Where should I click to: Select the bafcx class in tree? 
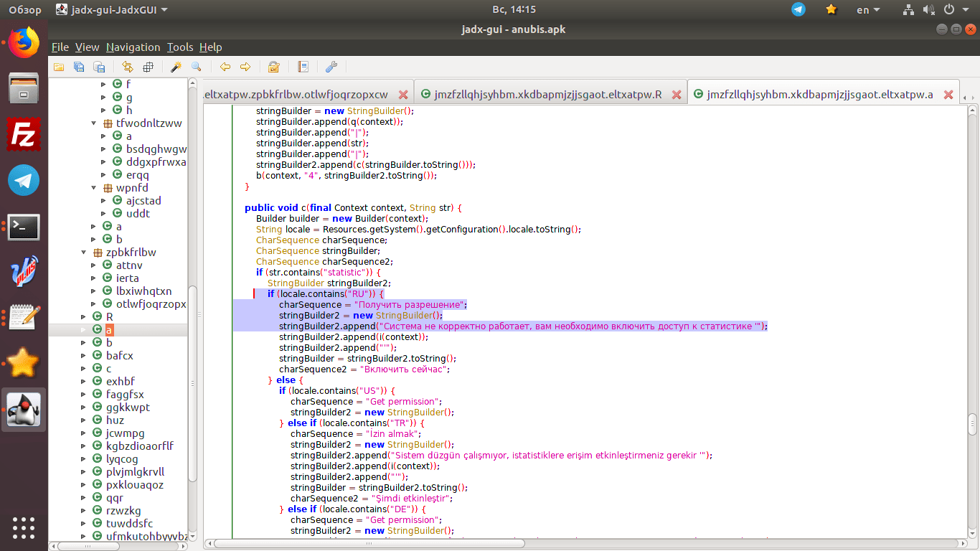pos(119,356)
